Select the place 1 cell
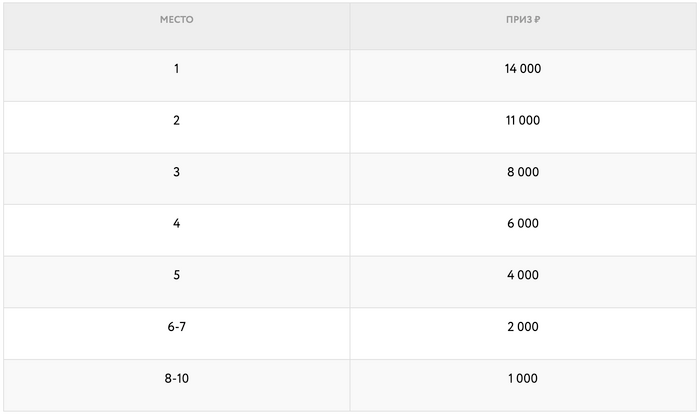Image resolution: width=700 pixels, height=416 pixels. pyautogui.click(x=176, y=69)
